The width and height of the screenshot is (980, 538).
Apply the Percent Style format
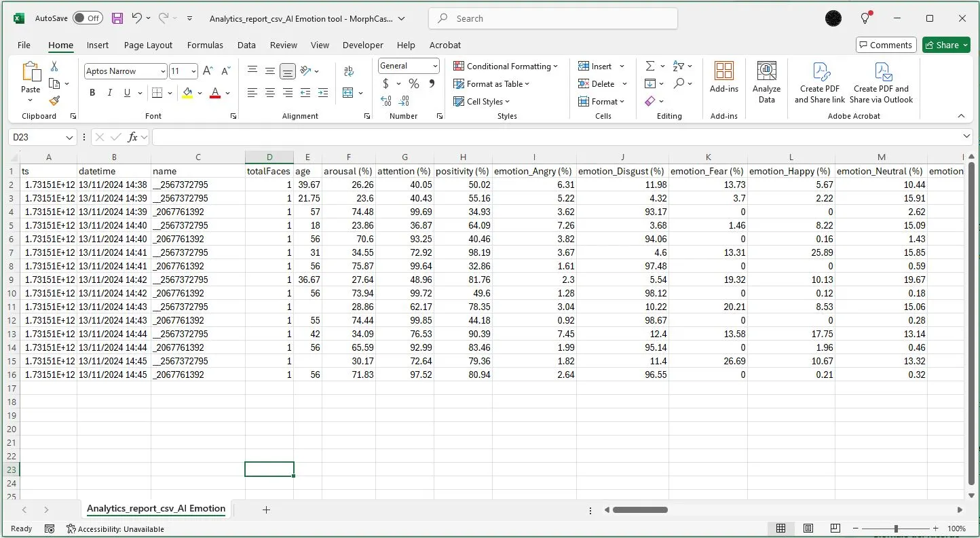coord(413,83)
